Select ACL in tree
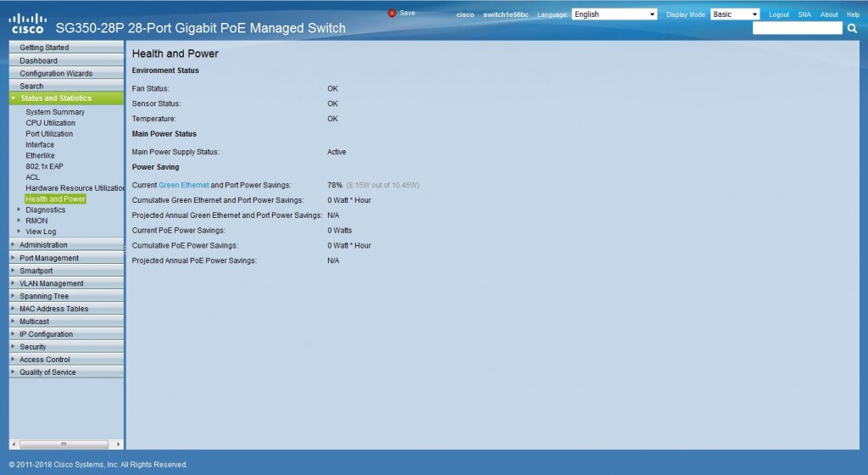The width and height of the screenshot is (868, 475). [33, 177]
